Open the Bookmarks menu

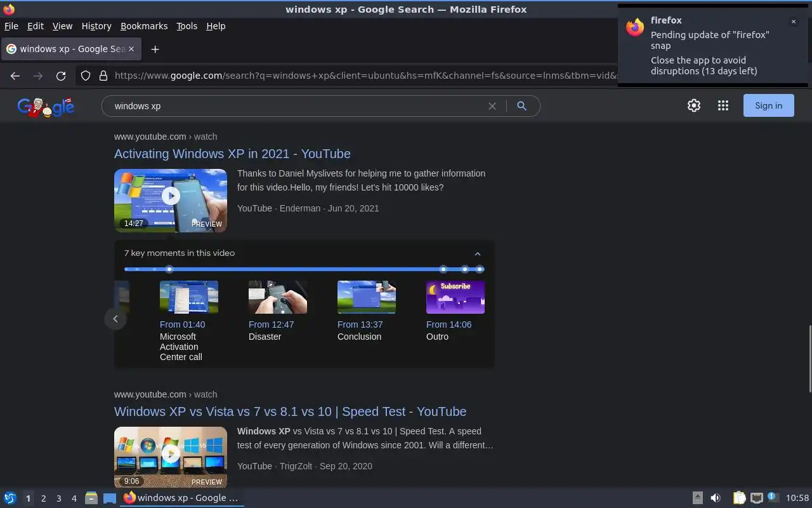point(144,26)
